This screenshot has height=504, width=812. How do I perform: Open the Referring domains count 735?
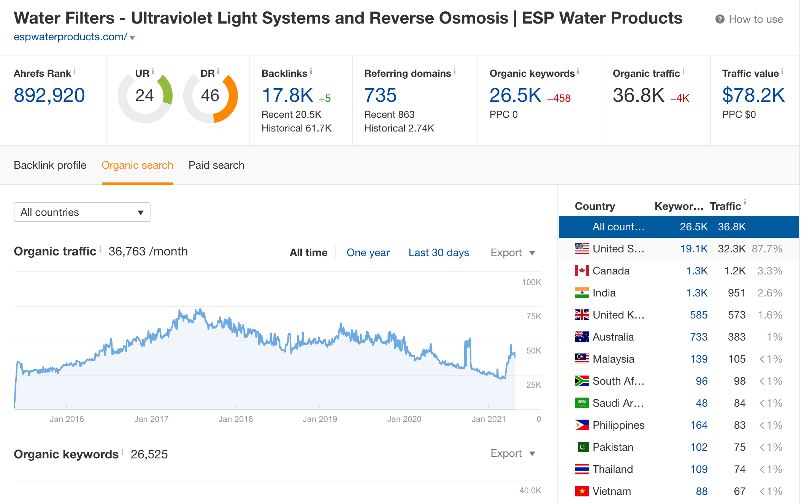pyautogui.click(x=381, y=95)
